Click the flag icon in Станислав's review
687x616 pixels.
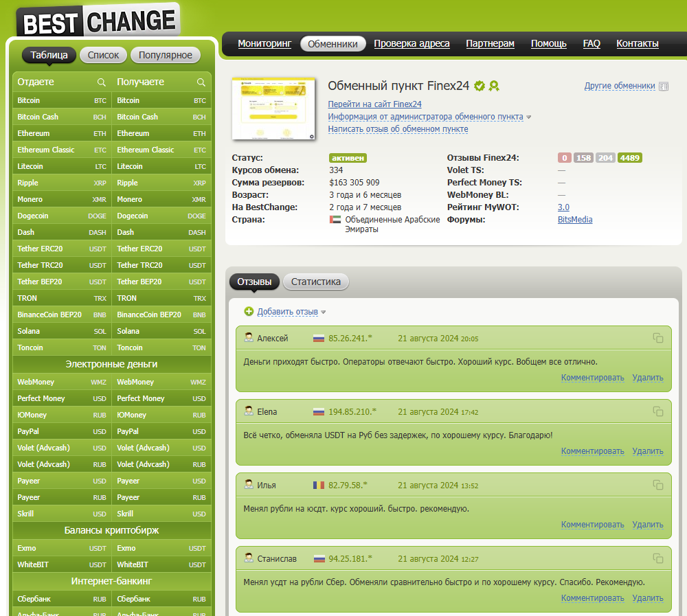click(319, 559)
